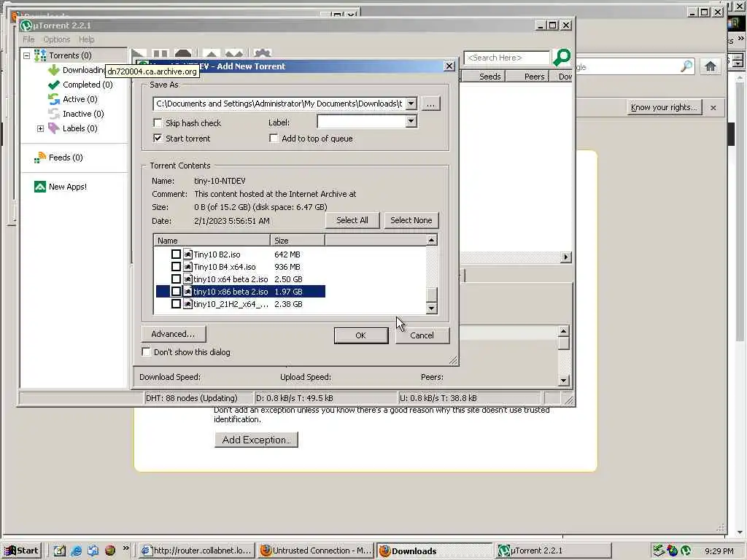This screenshot has height=560, width=747.
Task: Click the Add Exception... button in Firefox
Action: 256,440
